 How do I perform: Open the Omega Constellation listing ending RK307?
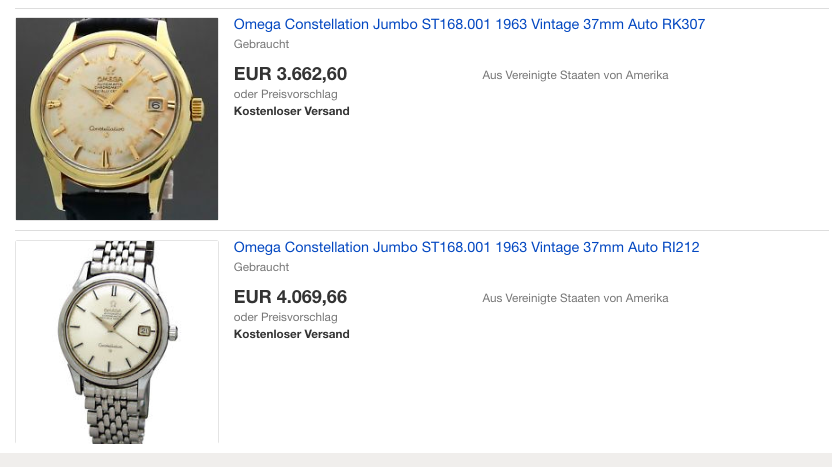469,24
